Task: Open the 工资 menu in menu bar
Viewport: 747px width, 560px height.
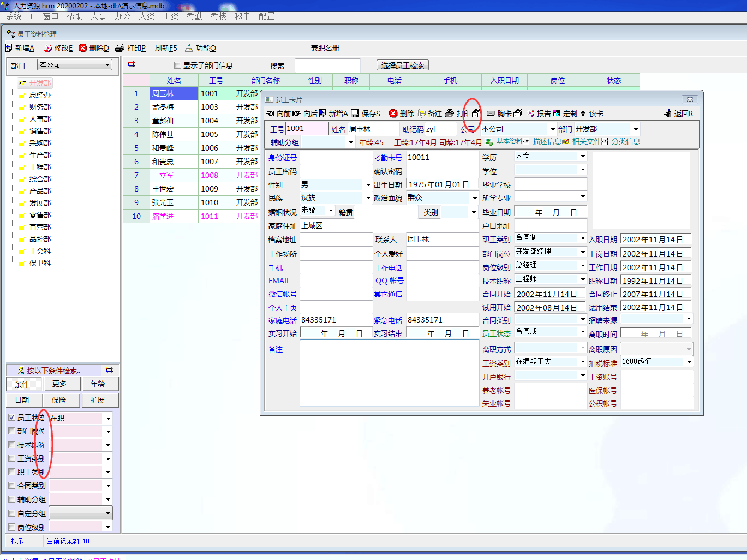Action: [171, 16]
